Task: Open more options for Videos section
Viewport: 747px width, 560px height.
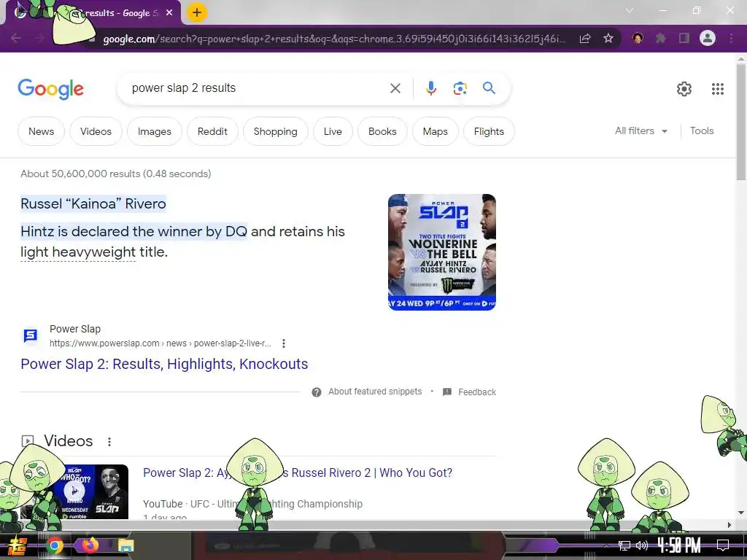Action: coord(109,441)
